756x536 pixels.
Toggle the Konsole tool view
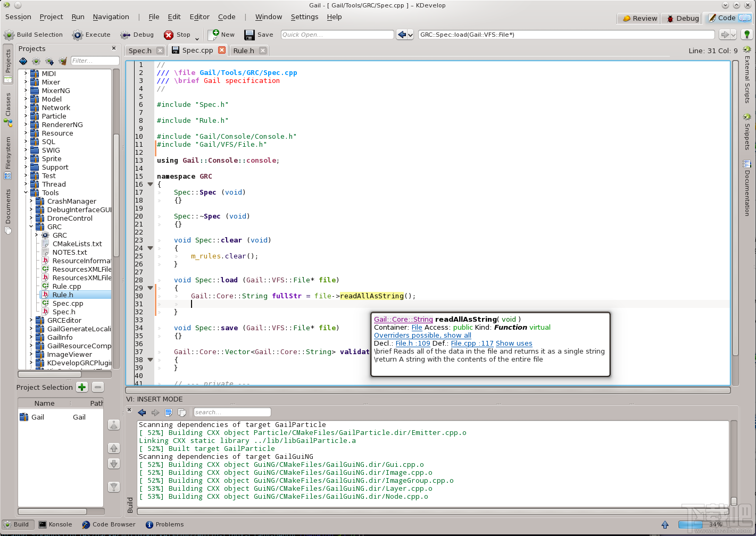(55, 524)
